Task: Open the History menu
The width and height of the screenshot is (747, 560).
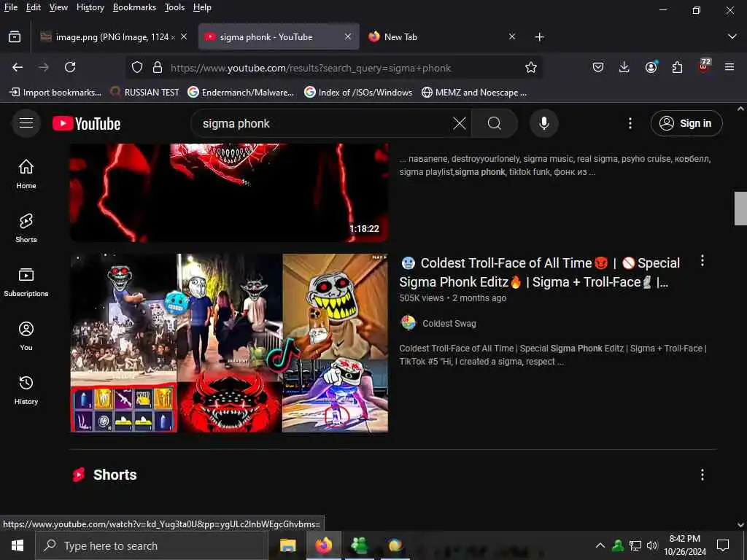Action: [90, 7]
